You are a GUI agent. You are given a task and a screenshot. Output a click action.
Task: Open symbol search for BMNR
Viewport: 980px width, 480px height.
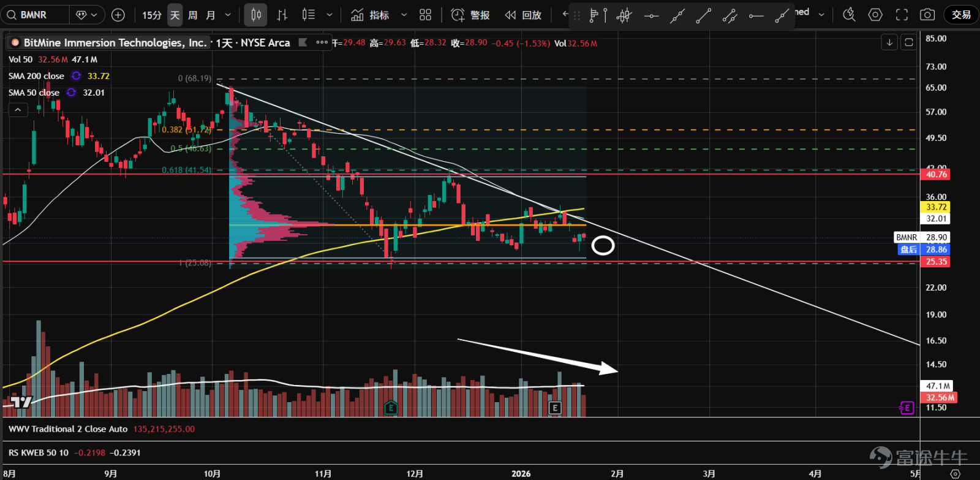(x=34, y=15)
